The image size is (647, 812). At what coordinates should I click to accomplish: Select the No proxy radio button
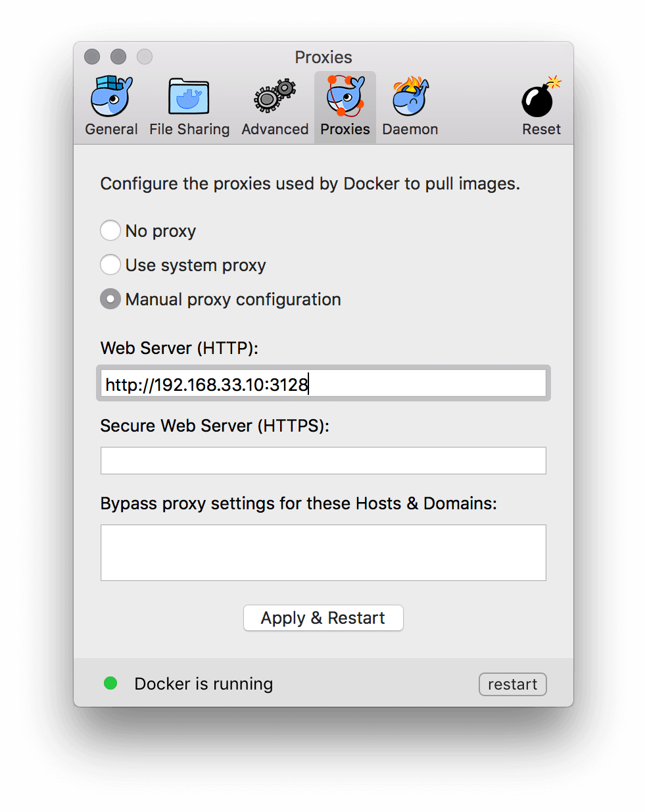pos(110,230)
